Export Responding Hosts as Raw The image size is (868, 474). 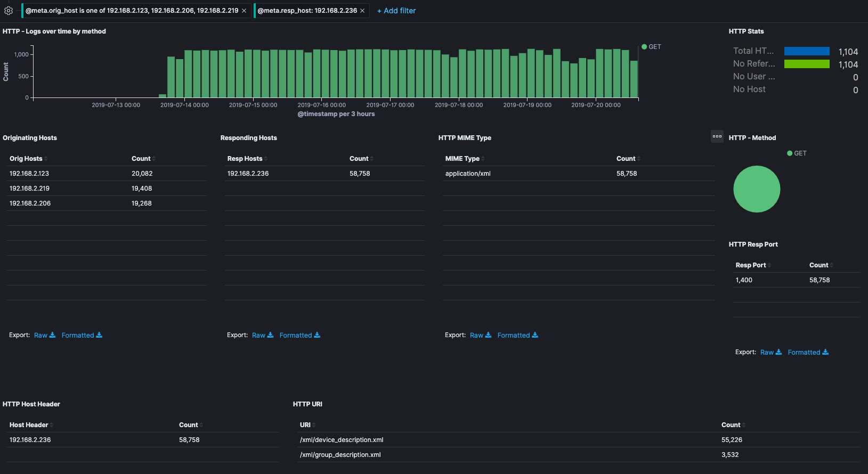coord(263,336)
